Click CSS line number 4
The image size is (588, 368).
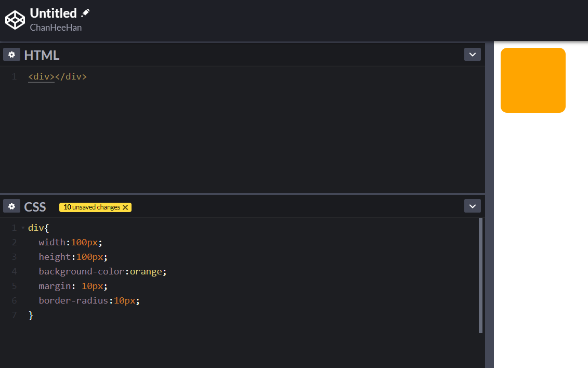pyautogui.click(x=14, y=271)
